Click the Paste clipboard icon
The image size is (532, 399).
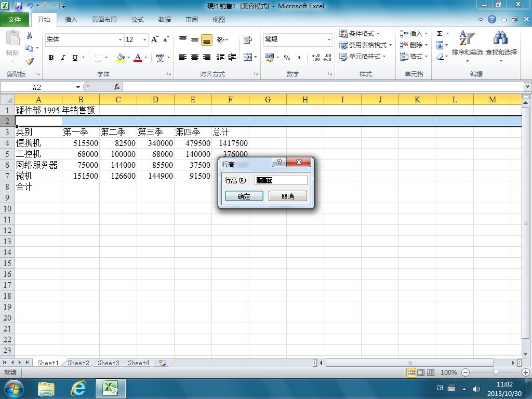coord(13,38)
